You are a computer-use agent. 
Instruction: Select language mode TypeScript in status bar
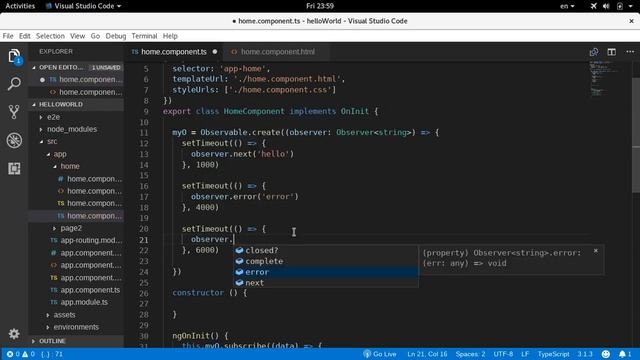[553, 354]
